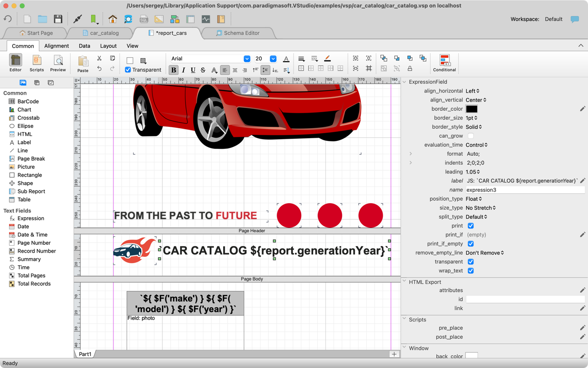Select the BarCode control in sidebar

tap(28, 102)
